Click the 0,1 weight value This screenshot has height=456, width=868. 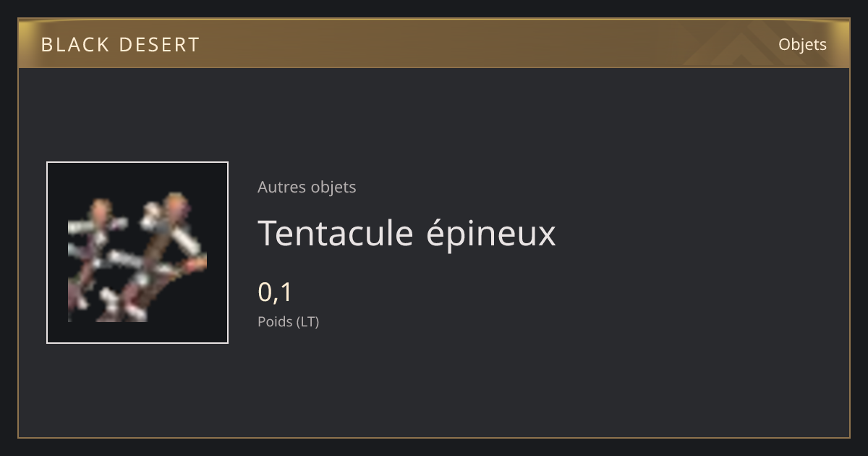(275, 292)
